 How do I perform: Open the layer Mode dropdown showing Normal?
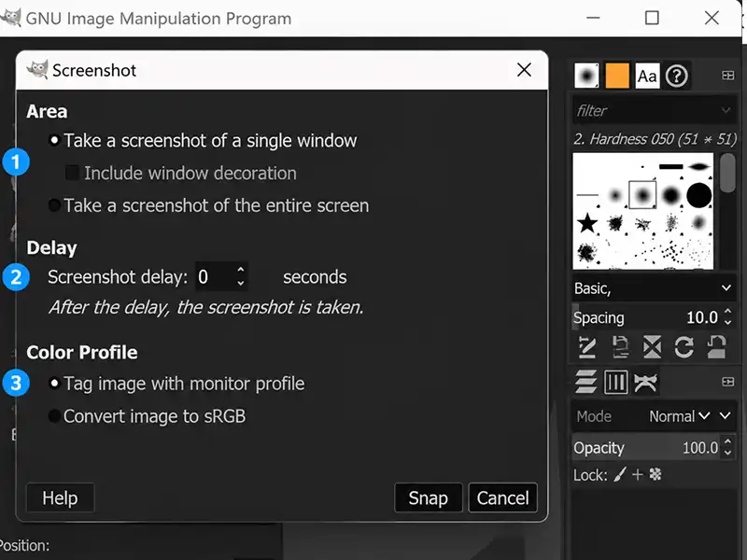click(680, 416)
